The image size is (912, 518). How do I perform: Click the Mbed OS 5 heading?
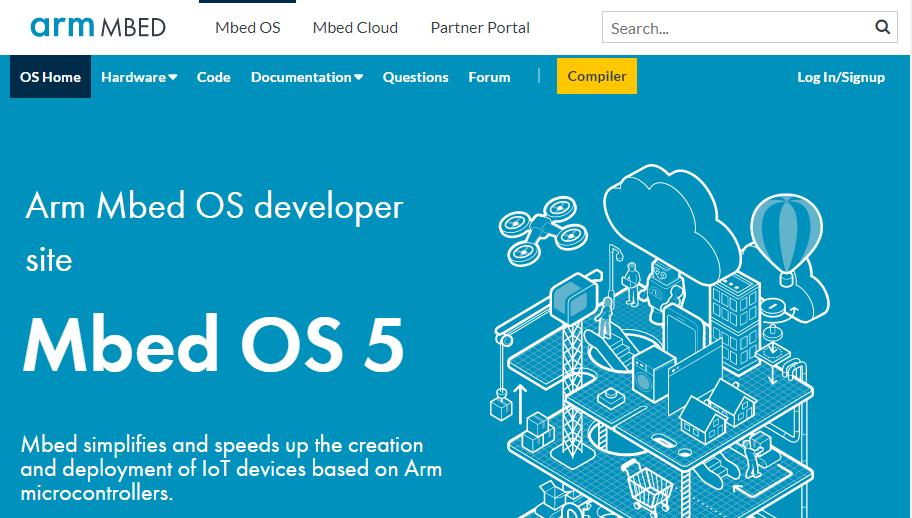click(x=213, y=345)
